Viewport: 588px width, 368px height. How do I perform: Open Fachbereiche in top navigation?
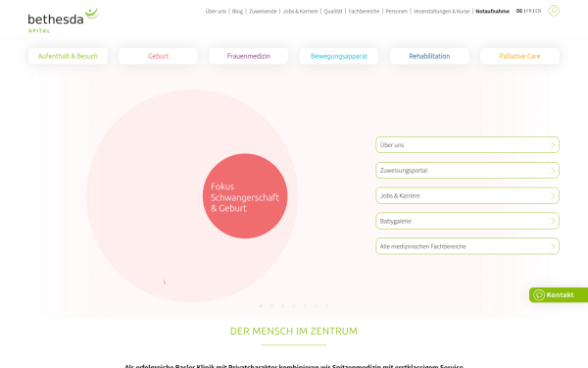tap(364, 11)
